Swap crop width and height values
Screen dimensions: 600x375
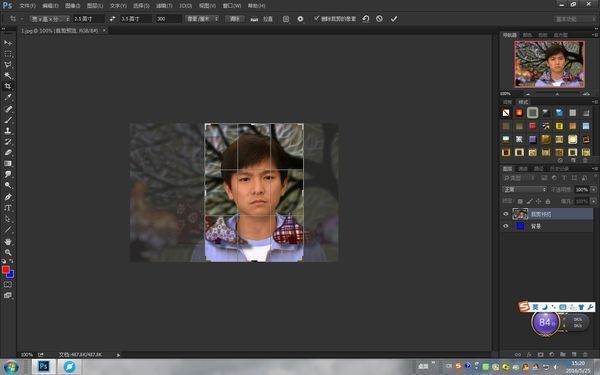tap(112, 19)
